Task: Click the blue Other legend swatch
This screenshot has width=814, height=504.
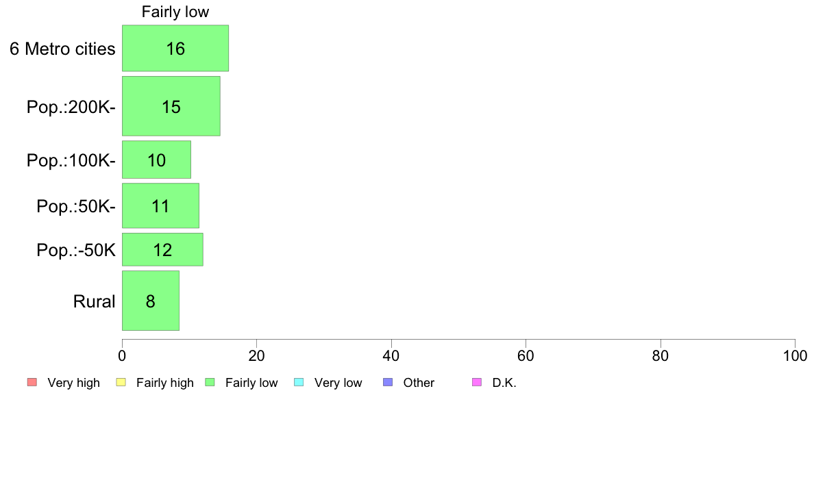Action: tap(388, 383)
